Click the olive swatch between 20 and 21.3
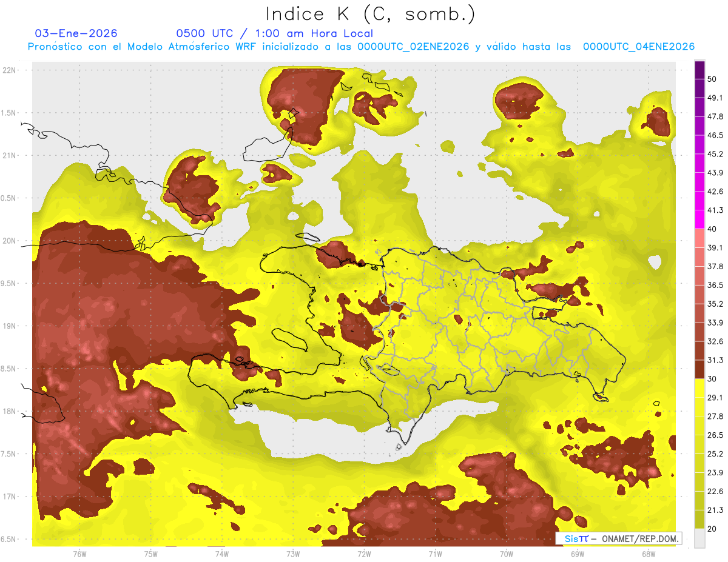728x562 pixels. click(x=699, y=520)
